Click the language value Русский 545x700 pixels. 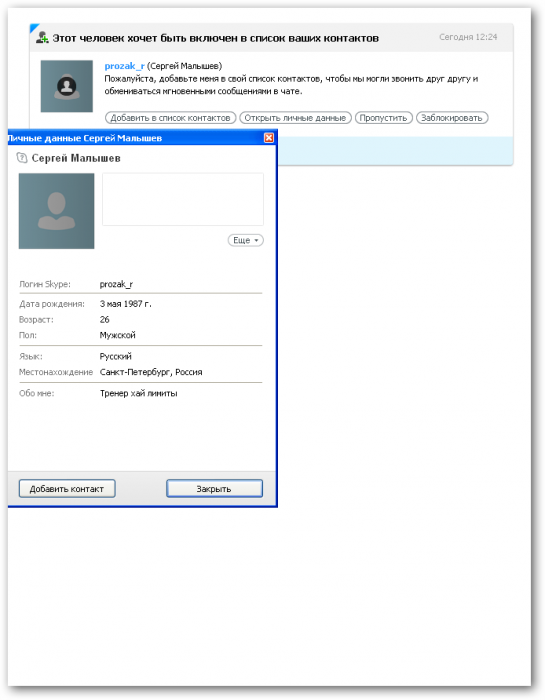pos(116,357)
